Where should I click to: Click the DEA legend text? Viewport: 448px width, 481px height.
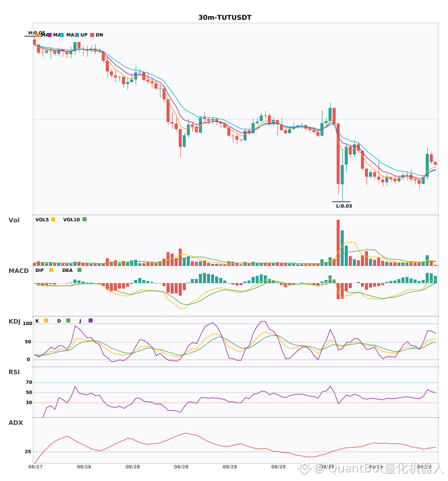click(x=67, y=270)
